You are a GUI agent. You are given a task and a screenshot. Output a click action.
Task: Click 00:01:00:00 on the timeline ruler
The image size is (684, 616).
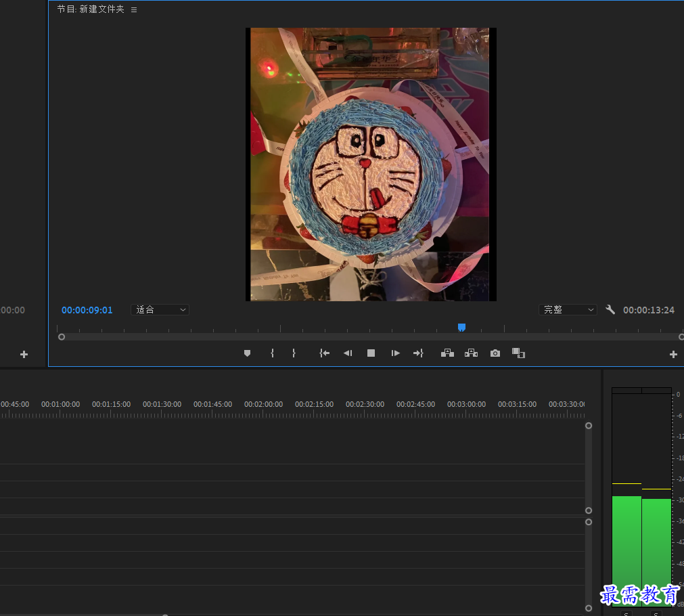coord(61,404)
